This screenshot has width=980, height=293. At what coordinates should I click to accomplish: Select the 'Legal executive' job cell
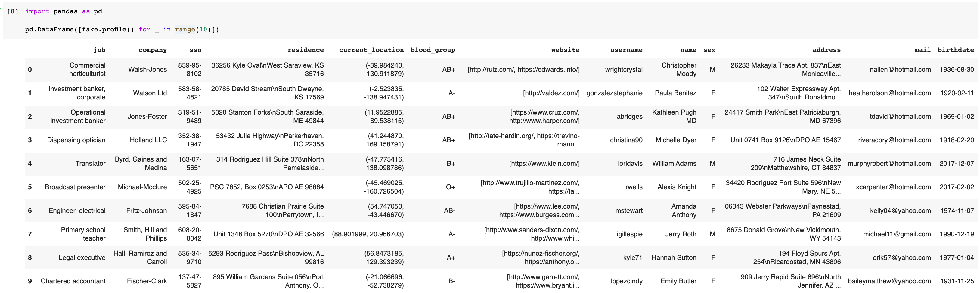tap(82, 257)
